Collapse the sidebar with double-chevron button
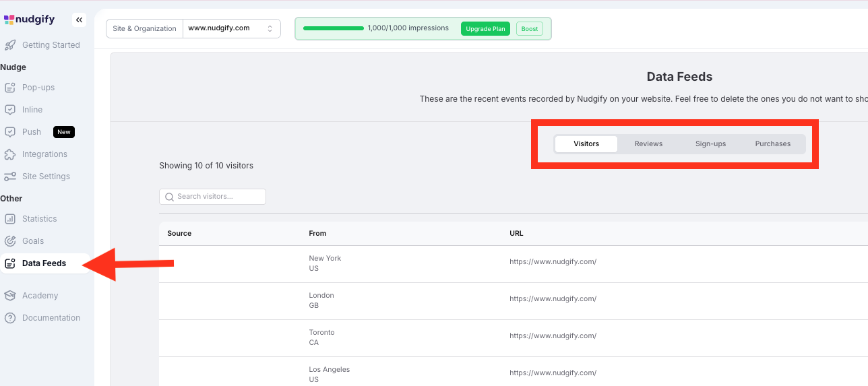Viewport: 868px width, 386px height. pos(80,20)
